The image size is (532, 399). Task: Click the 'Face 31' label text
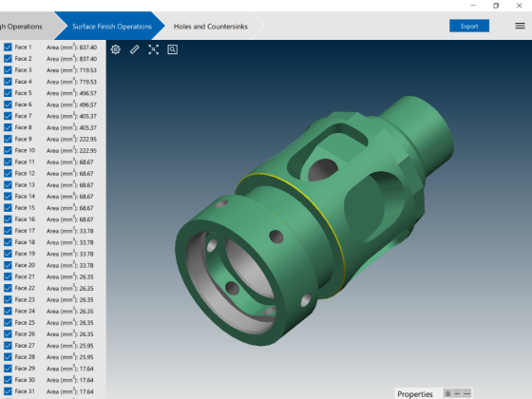point(25,391)
